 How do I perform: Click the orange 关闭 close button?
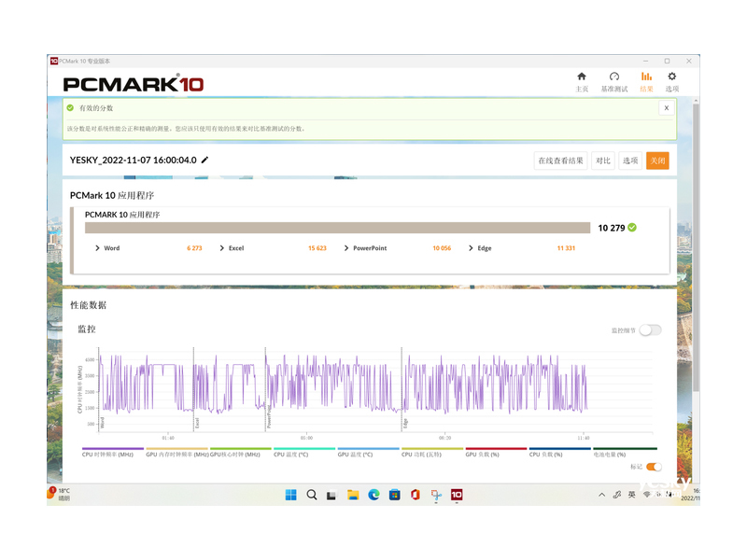click(x=657, y=161)
